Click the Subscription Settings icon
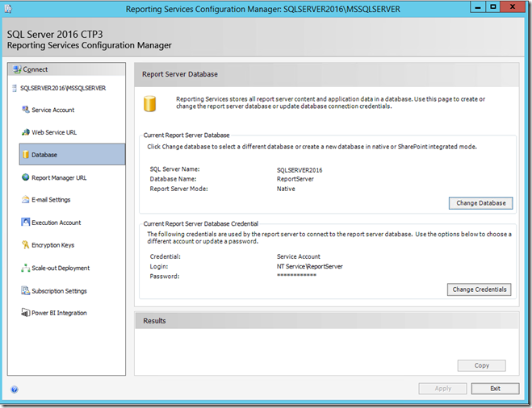The height and width of the screenshot is (408, 532). coord(25,290)
